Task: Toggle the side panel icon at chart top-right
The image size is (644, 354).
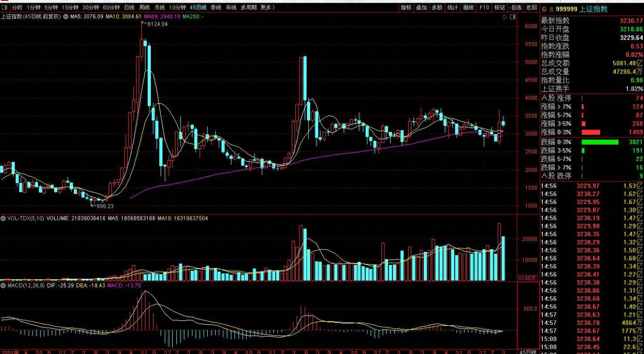Action: (x=513, y=17)
